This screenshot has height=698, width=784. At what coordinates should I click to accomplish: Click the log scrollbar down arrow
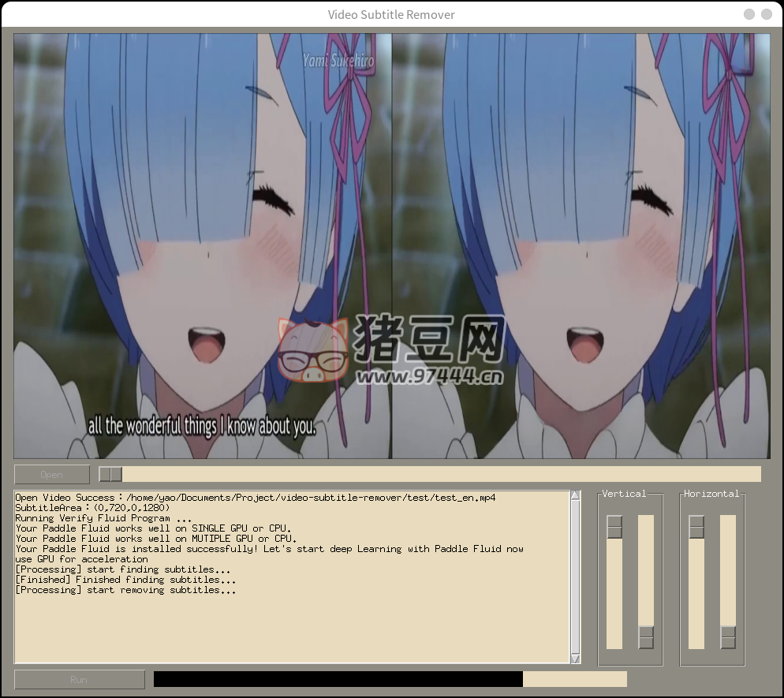pos(575,659)
